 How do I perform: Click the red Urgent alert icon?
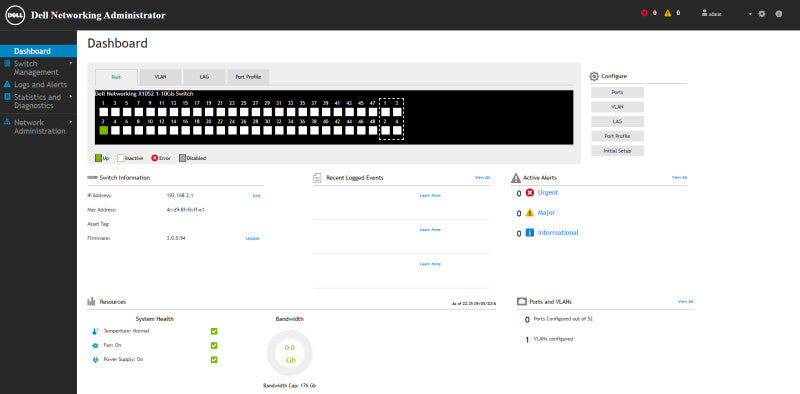[x=530, y=192]
